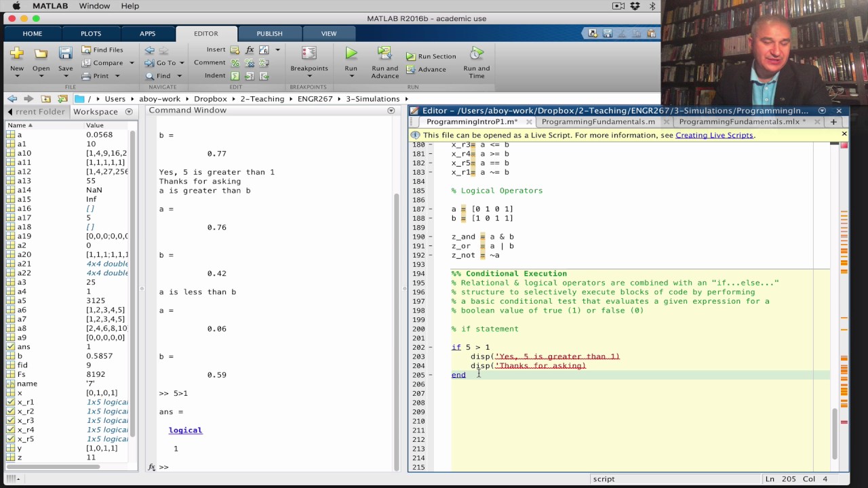Open the Find dropdown arrow
868x488 pixels.
point(179,76)
